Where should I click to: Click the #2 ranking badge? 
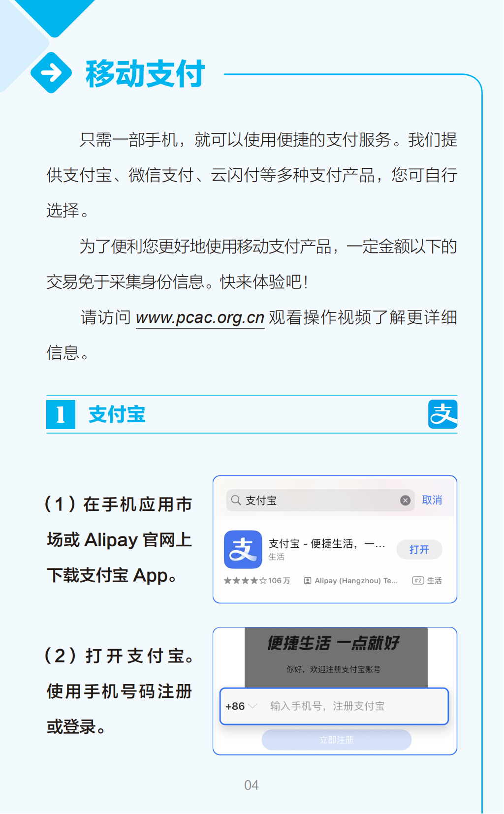[418, 581]
